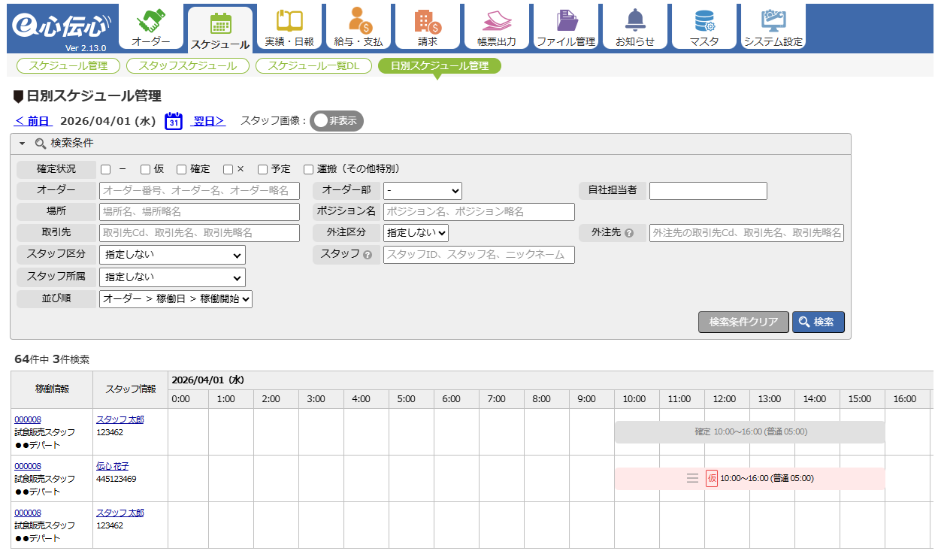Open the お知らせ bell icon tab
This screenshot has height=560, width=944.
pyautogui.click(x=635, y=27)
